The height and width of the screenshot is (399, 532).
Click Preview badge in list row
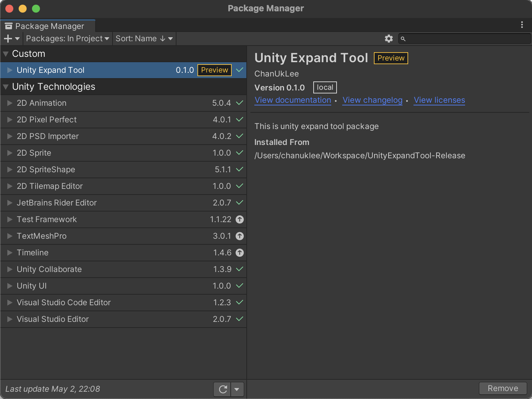[x=214, y=70]
